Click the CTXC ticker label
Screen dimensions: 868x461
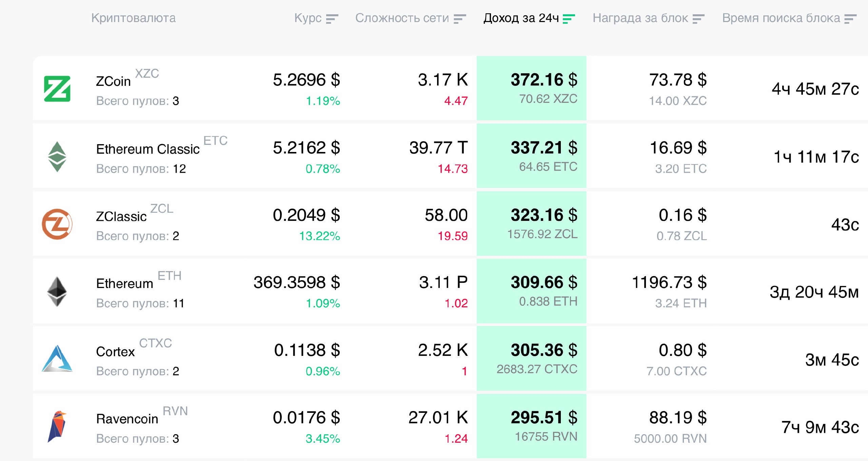[x=156, y=343]
